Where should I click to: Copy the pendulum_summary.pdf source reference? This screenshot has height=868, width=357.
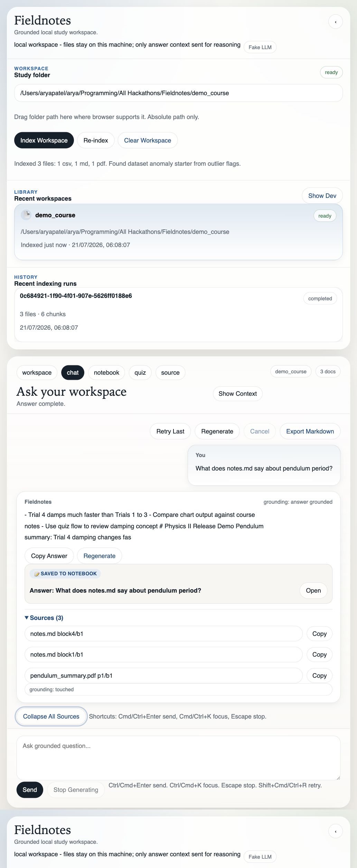point(319,676)
